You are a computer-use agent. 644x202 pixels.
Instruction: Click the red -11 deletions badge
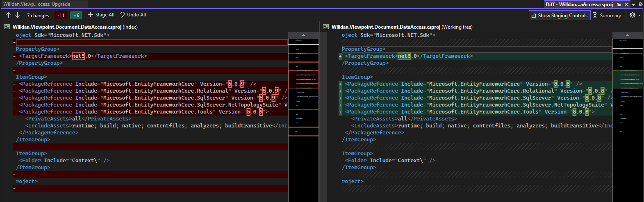click(x=61, y=16)
